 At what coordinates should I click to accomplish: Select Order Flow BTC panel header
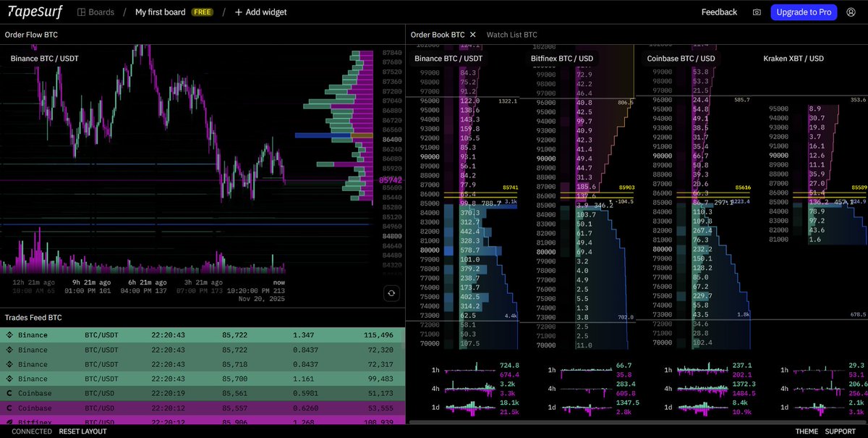click(31, 34)
